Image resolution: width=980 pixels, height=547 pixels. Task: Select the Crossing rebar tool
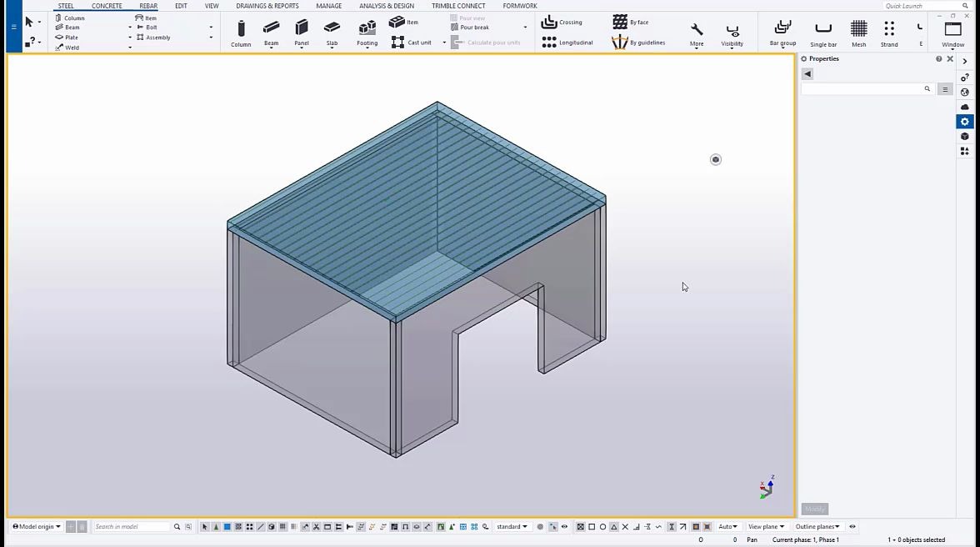coord(562,22)
